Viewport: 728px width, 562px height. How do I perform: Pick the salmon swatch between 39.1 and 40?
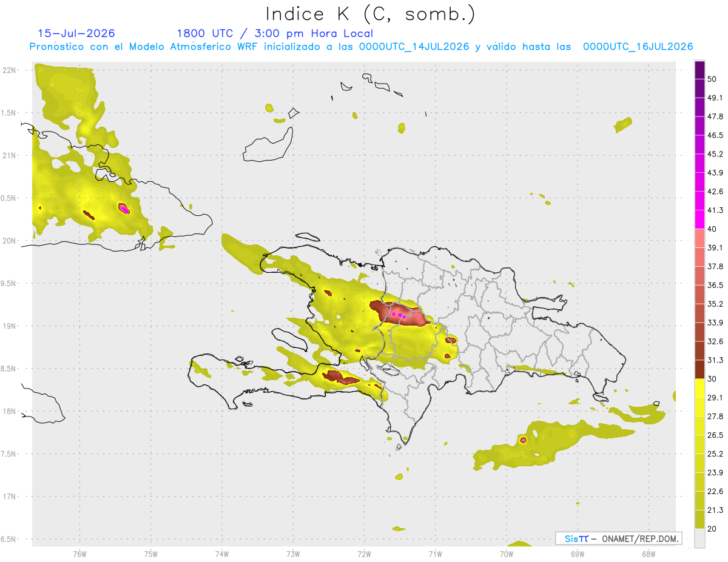click(x=699, y=238)
